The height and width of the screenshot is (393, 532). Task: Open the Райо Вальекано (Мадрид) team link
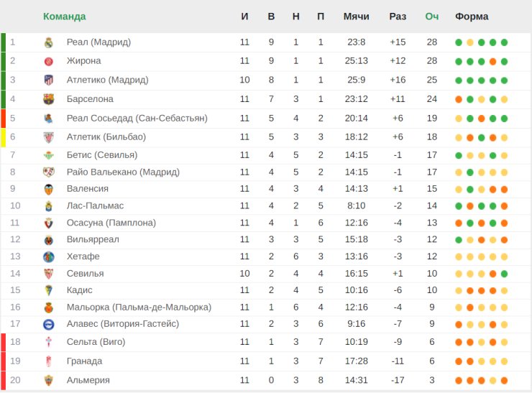[x=123, y=172]
